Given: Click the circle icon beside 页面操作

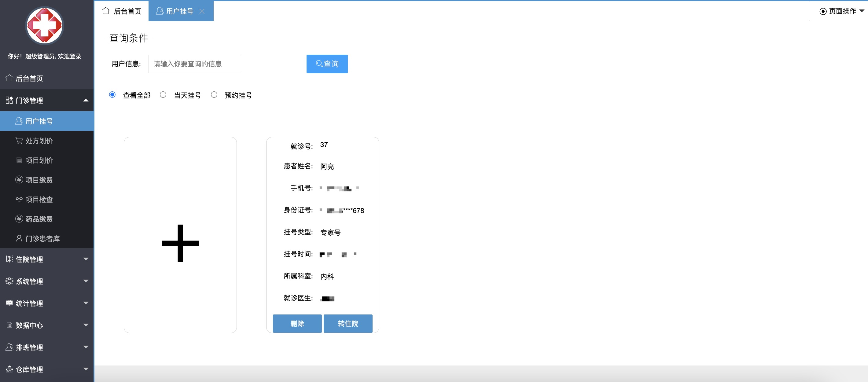Looking at the screenshot, I should click(x=823, y=11).
